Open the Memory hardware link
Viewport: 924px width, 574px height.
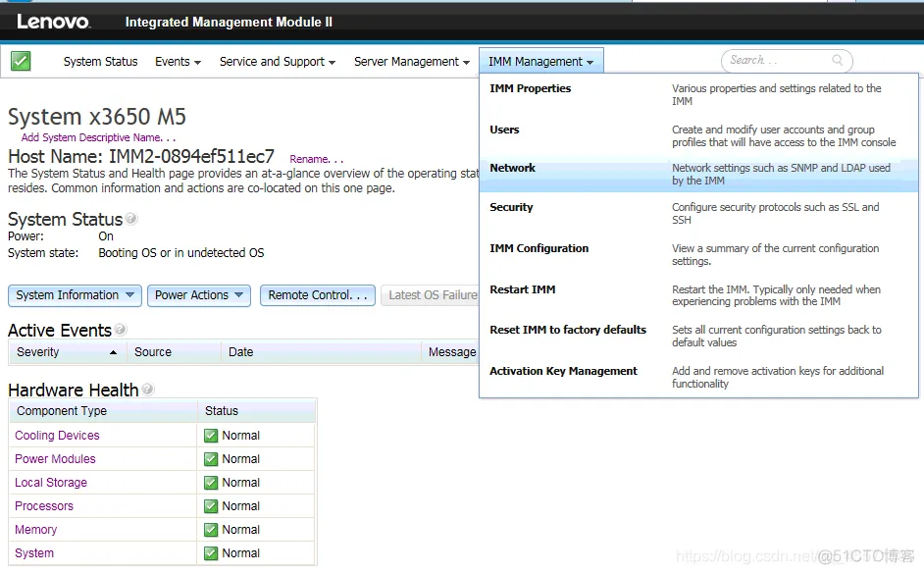(x=36, y=530)
